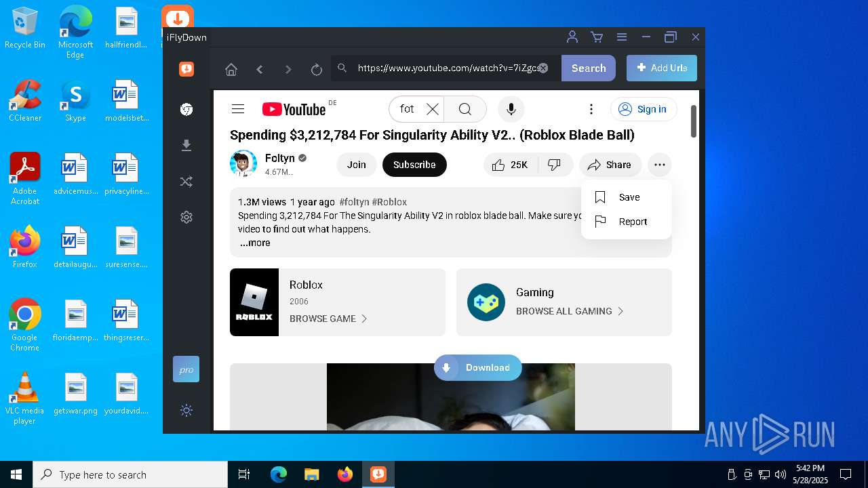Click the iFlyDown Search button
868x488 pixels.
pyautogui.click(x=589, y=68)
